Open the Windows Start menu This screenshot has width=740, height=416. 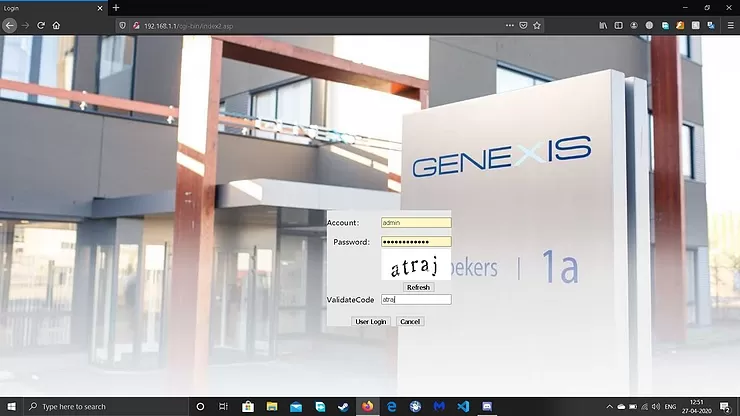tap(11, 407)
